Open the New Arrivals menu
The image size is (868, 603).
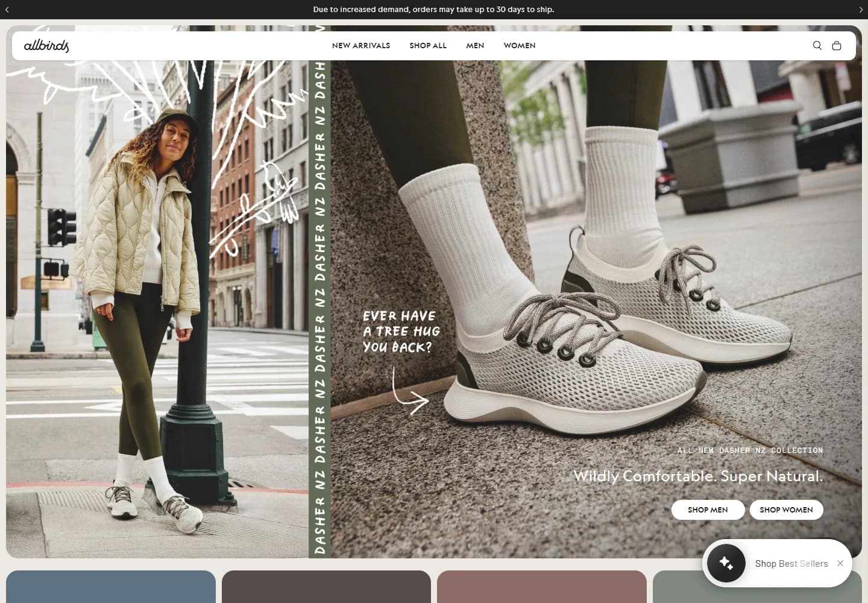[x=361, y=46]
